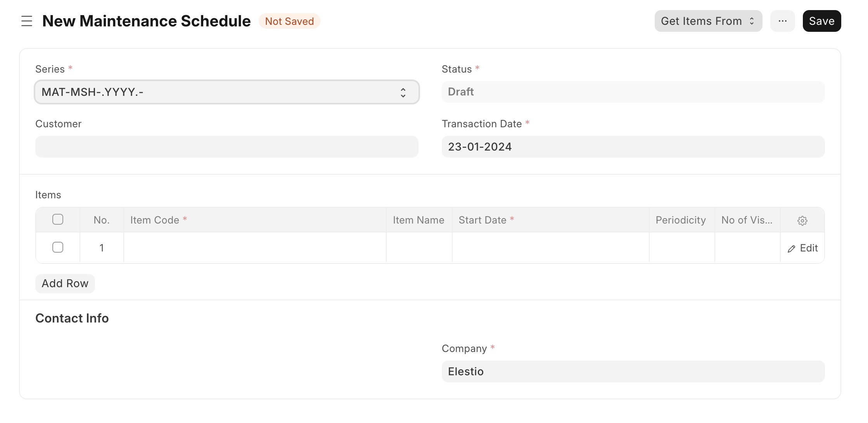
Task: Open the sidebar navigation hamburger menu
Action: coord(26,21)
